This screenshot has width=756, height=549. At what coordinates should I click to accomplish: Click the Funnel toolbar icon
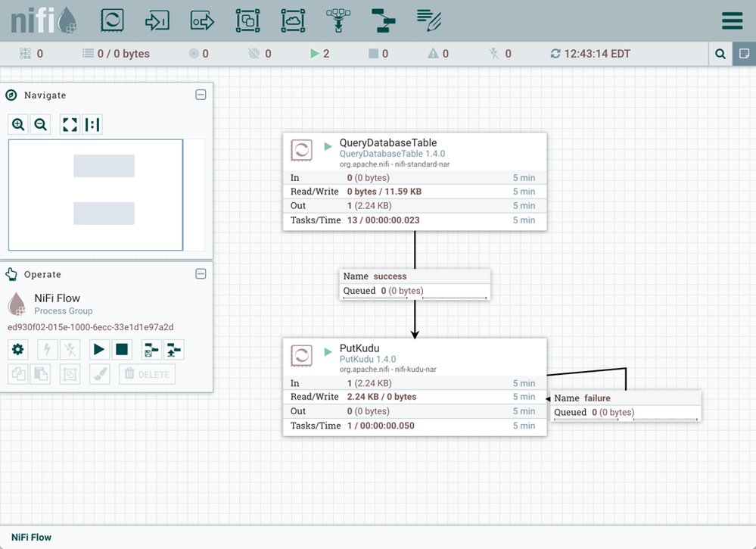coord(338,20)
